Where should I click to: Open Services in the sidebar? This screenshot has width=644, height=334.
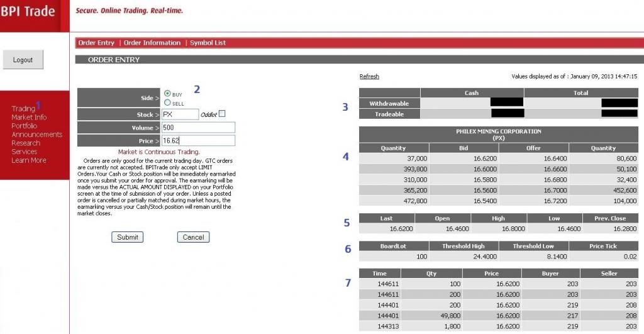25,152
